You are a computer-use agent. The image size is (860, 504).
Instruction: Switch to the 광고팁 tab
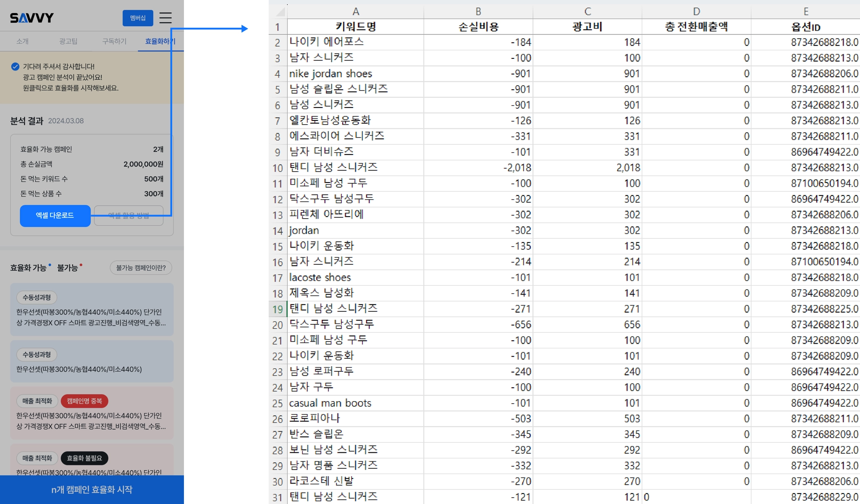coord(68,41)
